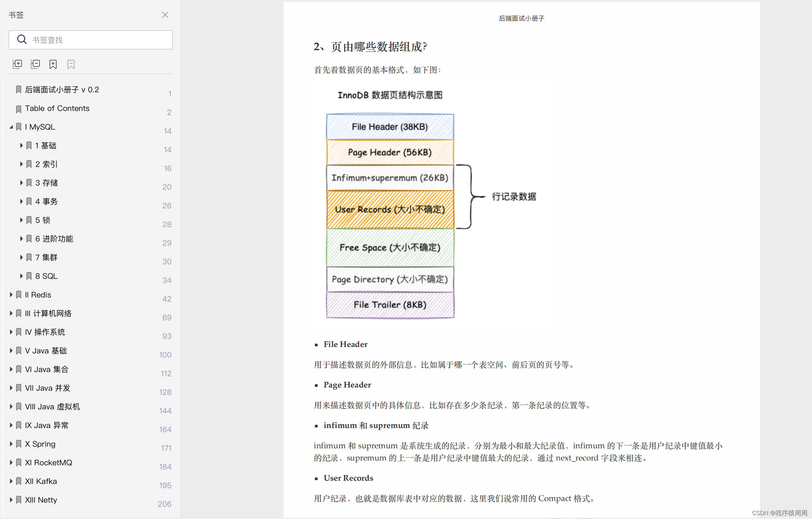Select the 6 进阶功能 bookmark
812x519 pixels.
tap(54, 239)
